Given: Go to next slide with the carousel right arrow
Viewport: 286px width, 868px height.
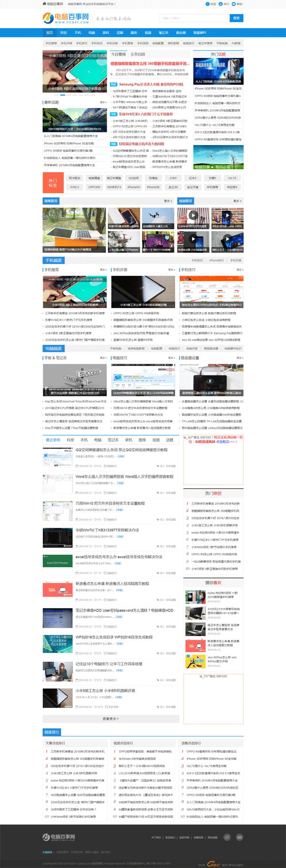Looking at the screenshot, I should (x=103, y=71).
